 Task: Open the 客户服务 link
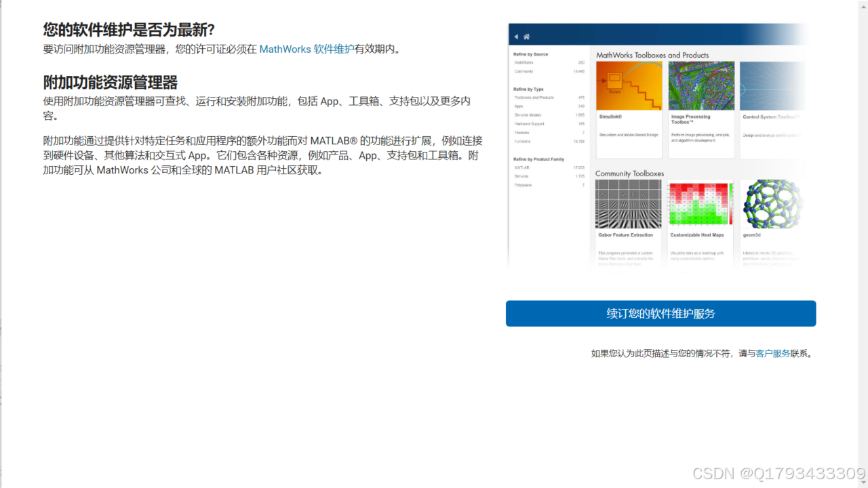click(x=773, y=353)
